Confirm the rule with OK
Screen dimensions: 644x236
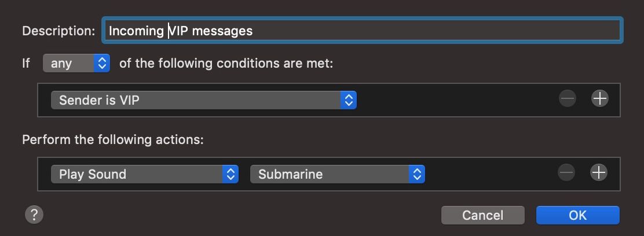(577, 215)
